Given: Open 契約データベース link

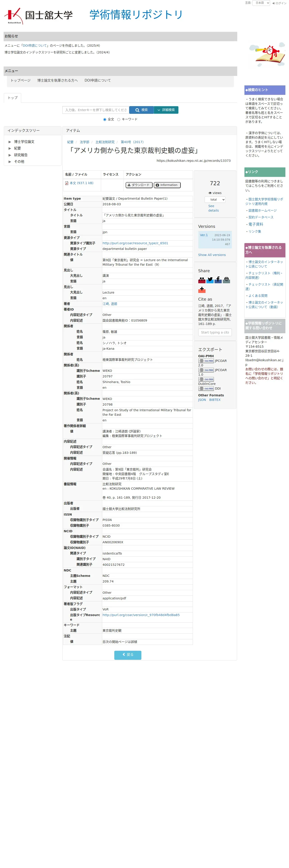Looking at the screenshot, I should pyautogui.click(x=261, y=217).
